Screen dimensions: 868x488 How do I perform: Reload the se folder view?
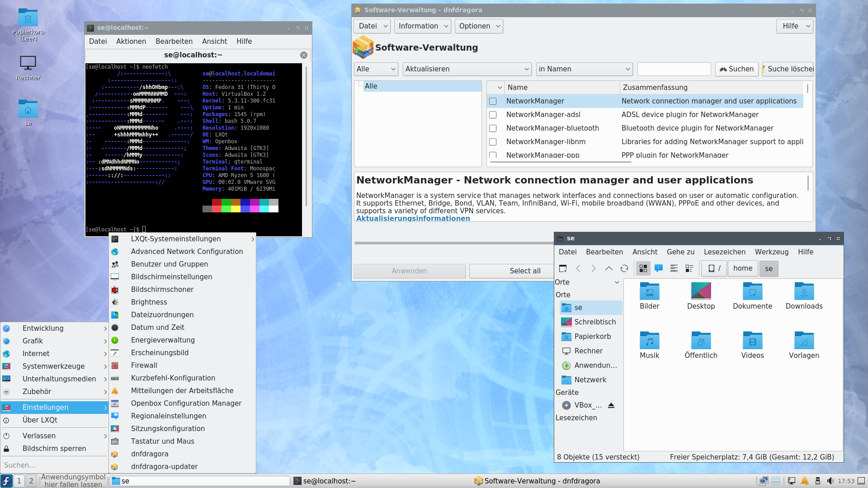click(x=624, y=268)
